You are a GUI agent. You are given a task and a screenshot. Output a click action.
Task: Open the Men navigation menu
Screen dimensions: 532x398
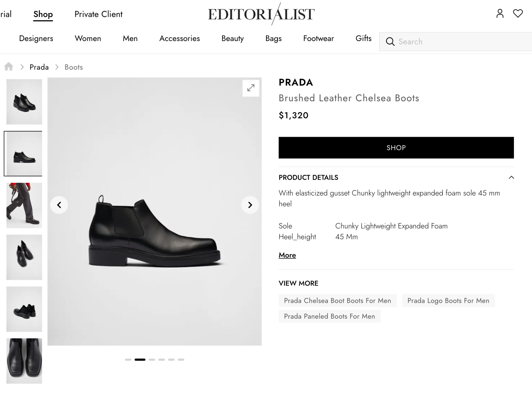point(130,39)
